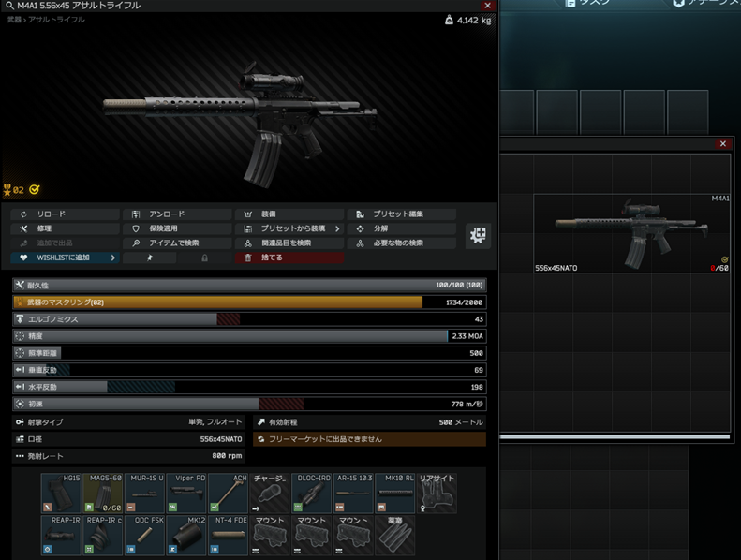Select the NT-4 FDE suppressor slot
The height and width of the screenshot is (560, 741).
229,534
